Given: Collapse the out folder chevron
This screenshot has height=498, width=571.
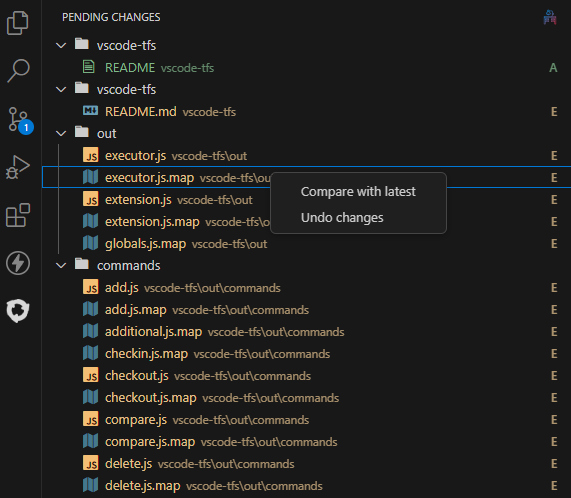Looking at the screenshot, I should point(61,134).
